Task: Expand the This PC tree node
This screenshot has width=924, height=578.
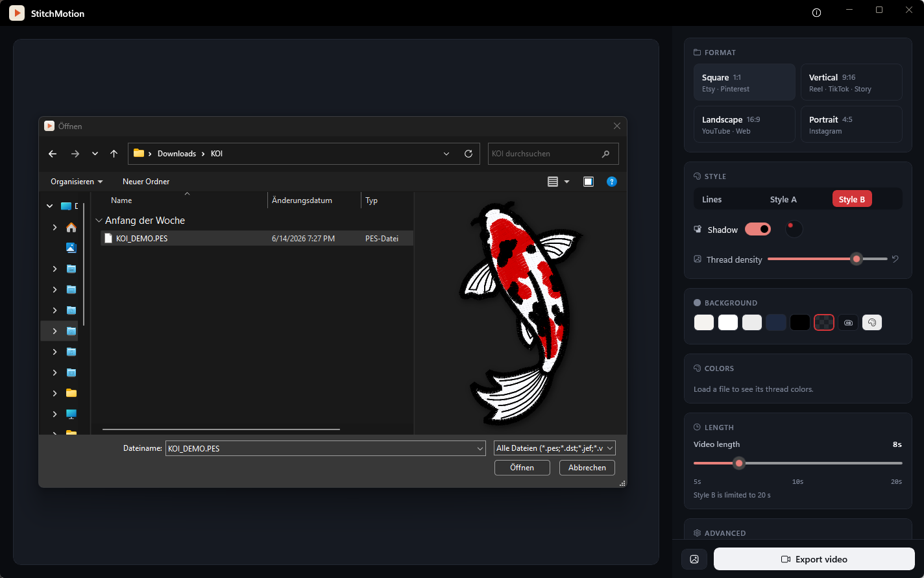Action: click(55, 414)
